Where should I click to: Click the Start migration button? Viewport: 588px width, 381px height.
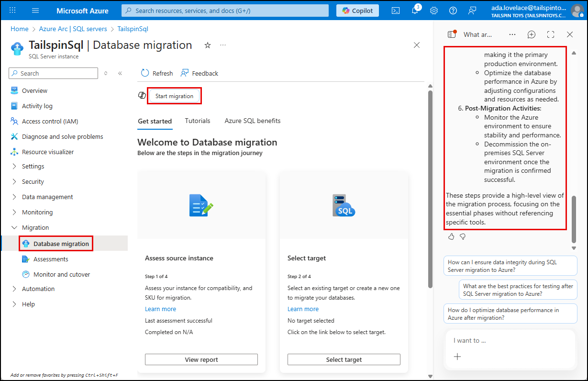pyautogui.click(x=174, y=96)
